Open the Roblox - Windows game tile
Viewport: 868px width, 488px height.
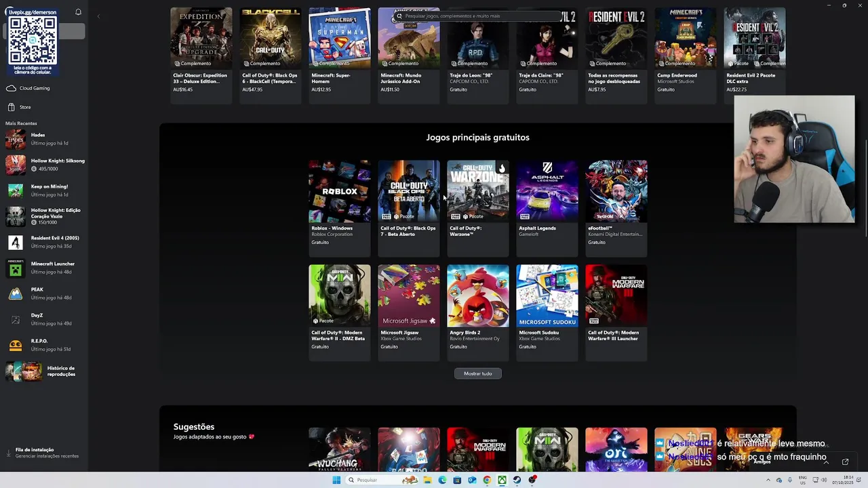pos(340,208)
